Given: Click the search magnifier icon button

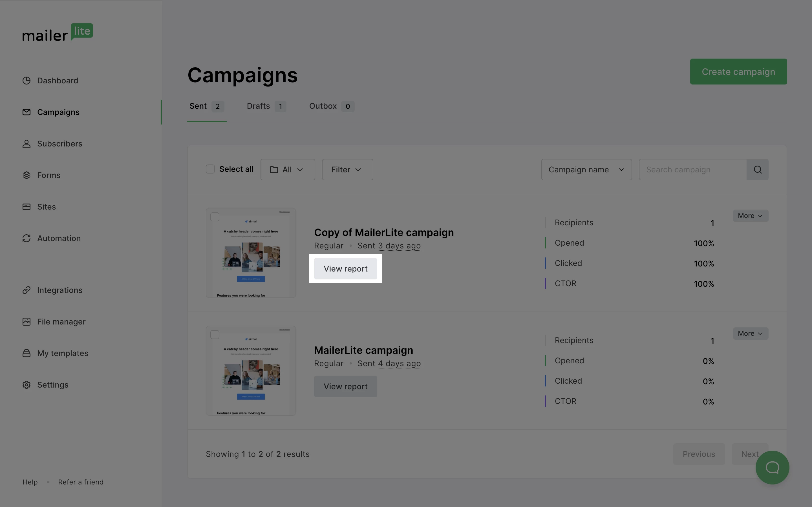Looking at the screenshot, I should click(757, 170).
